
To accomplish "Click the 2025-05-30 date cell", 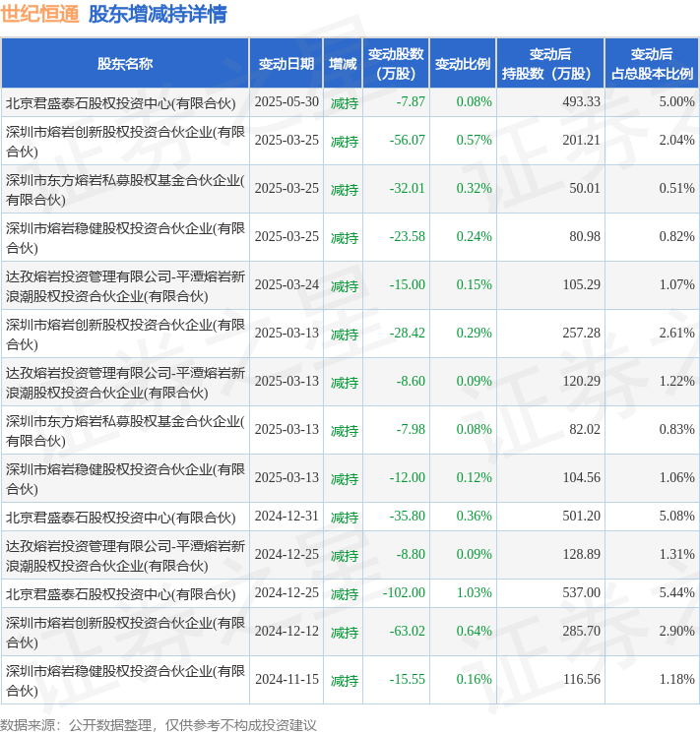I will click(x=286, y=101).
